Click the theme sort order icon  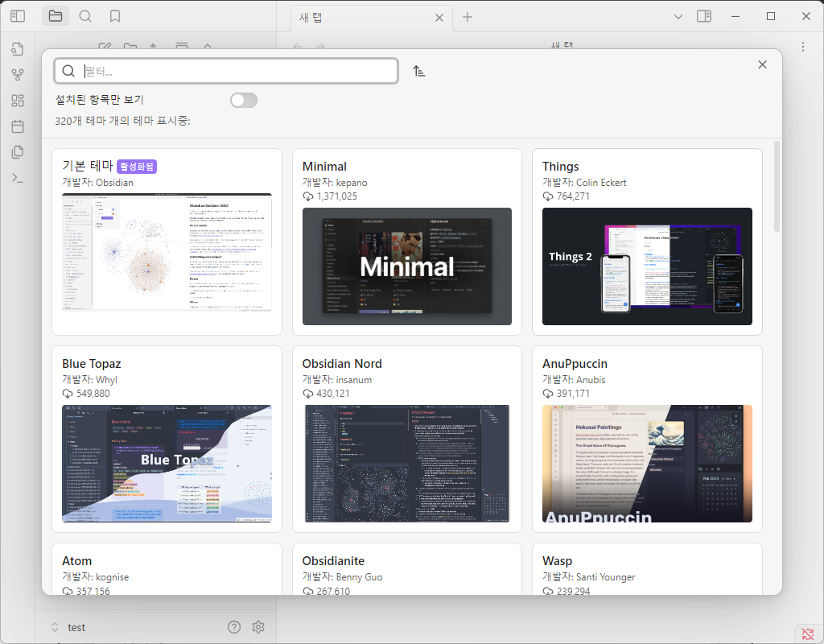418,71
